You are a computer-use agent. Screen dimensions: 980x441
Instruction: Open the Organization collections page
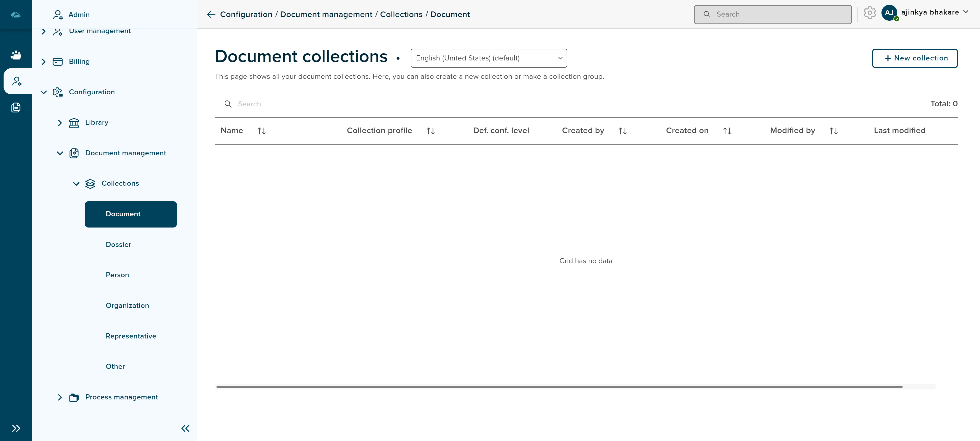tap(127, 305)
